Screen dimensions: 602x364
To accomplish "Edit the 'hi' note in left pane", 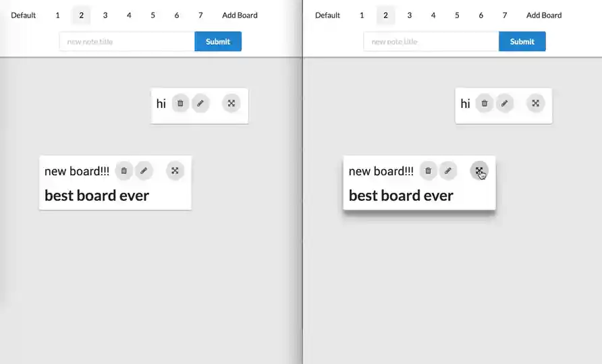I will coord(200,103).
